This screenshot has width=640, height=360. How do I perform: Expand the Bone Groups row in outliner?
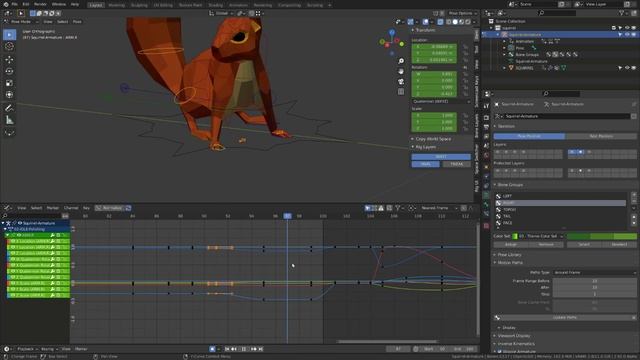coord(504,54)
